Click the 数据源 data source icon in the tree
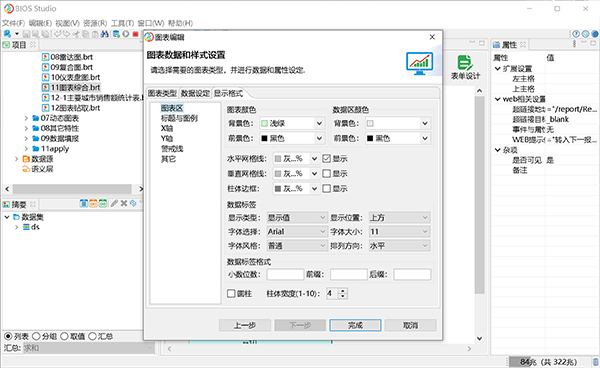The height and width of the screenshot is (368, 600). tap(26, 159)
